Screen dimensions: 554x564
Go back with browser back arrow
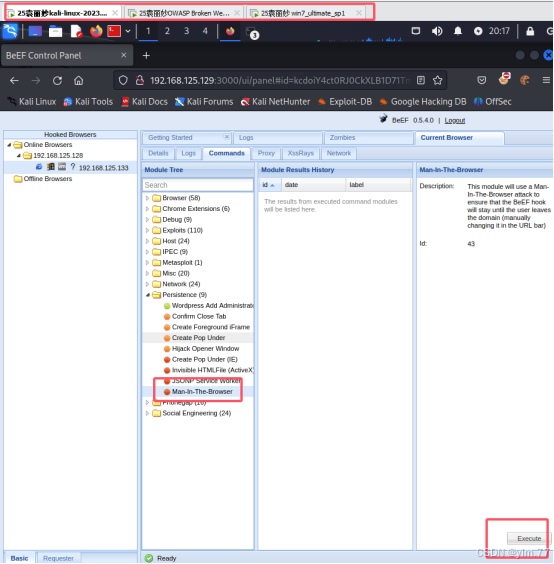tap(14, 81)
